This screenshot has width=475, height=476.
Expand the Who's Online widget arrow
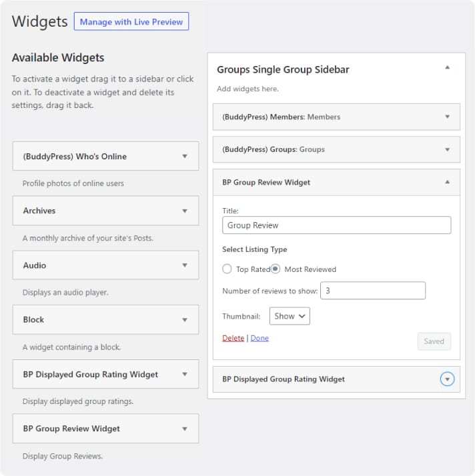(x=185, y=157)
